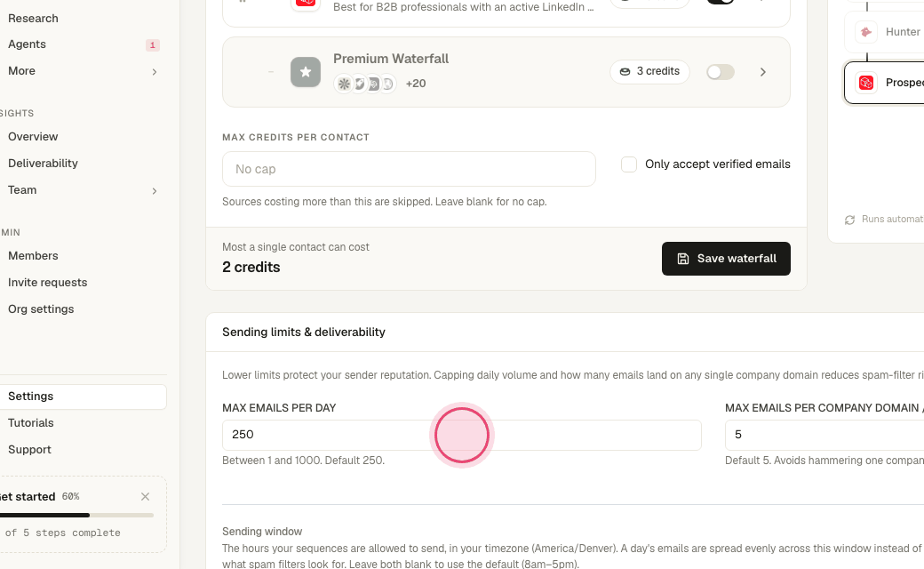Open the Members admin page
Screen dimensions: 924x569
[33, 256]
